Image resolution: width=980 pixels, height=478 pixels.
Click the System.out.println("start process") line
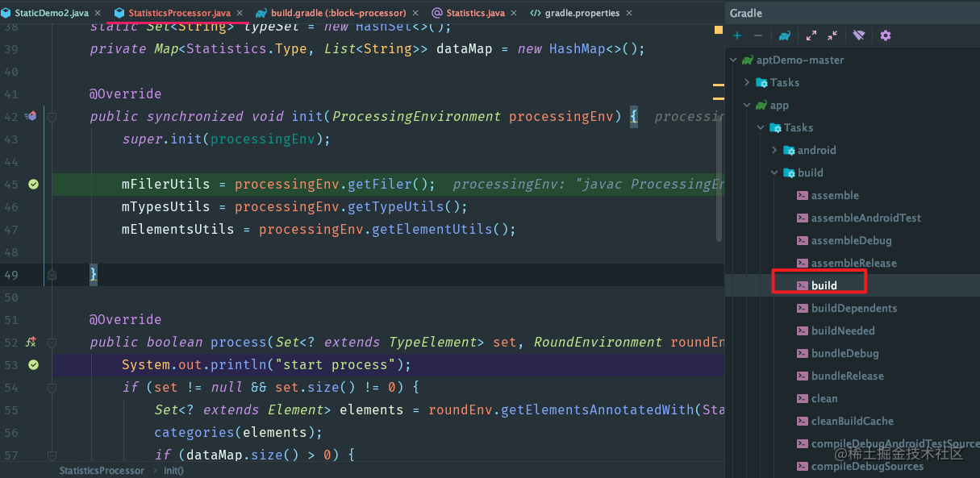tap(266, 364)
